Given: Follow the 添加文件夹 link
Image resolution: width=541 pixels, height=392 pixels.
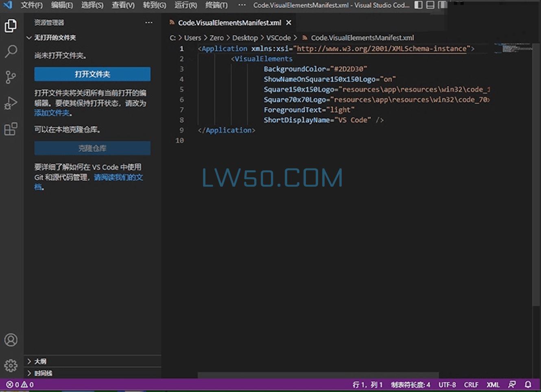Looking at the screenshot, I should (x=52, y=113).
